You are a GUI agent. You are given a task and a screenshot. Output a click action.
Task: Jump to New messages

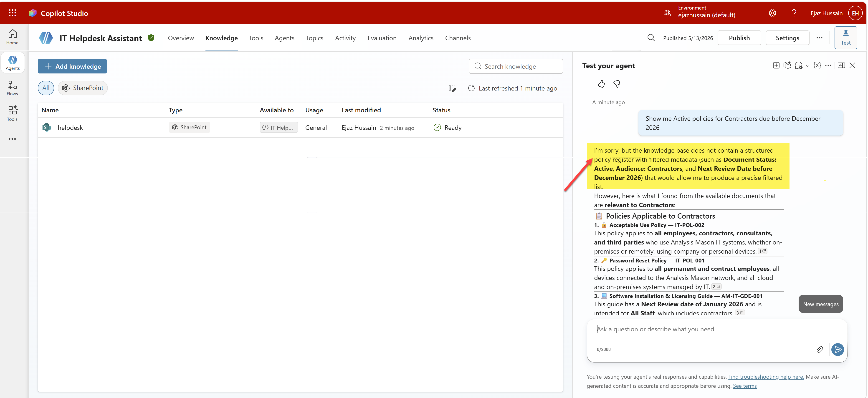(x=820, y=304)
